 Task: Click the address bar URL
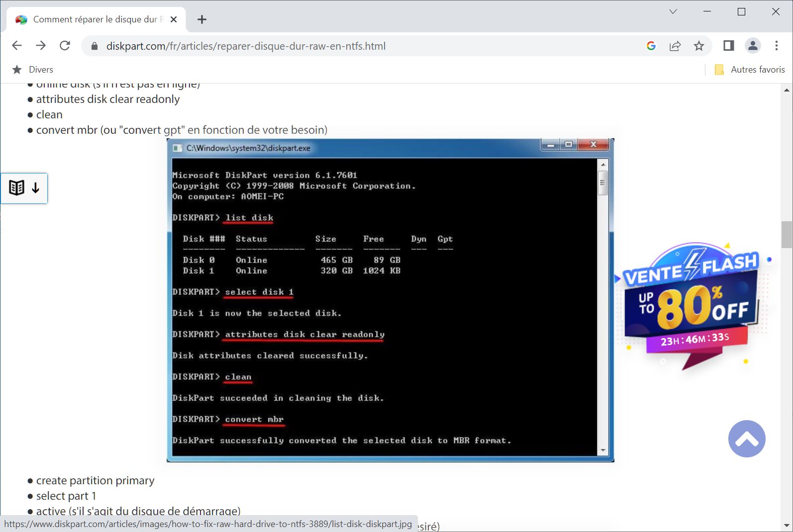246,46
